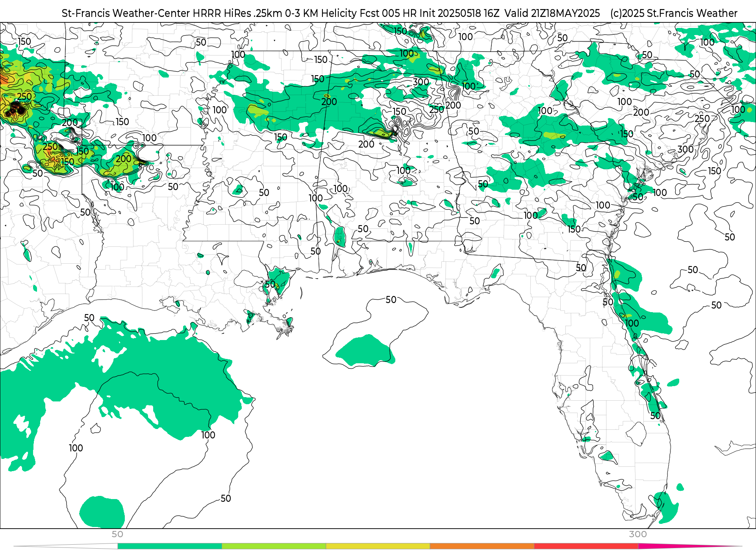This screenshot has width=756, height=551.
Task: Click the green segment of the color bar
Action: (x=170, y=546)
